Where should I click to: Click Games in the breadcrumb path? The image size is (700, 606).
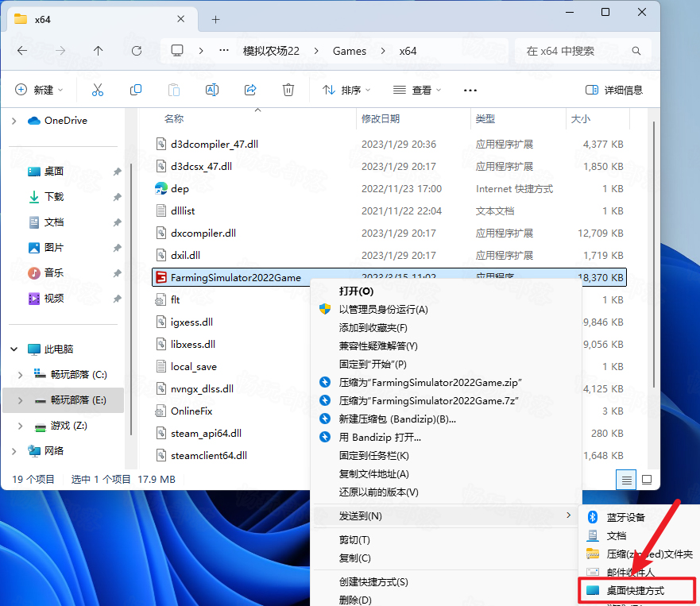coord(349,51)
